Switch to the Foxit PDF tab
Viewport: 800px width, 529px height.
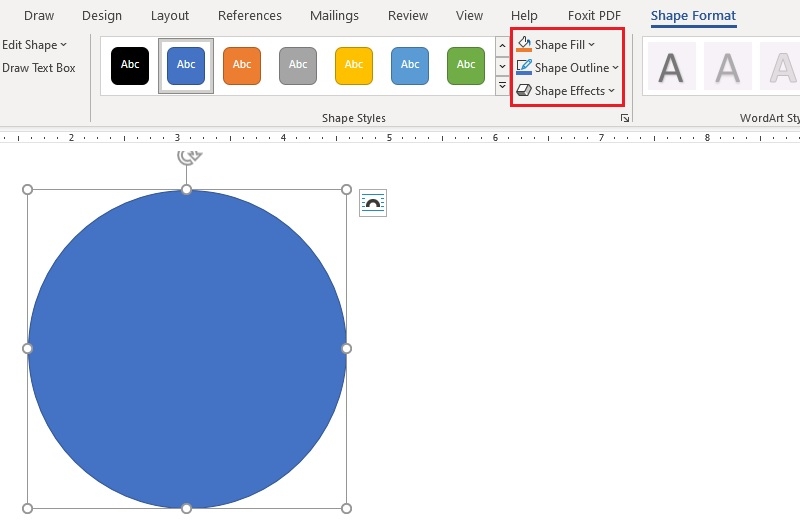pos(594,16)
